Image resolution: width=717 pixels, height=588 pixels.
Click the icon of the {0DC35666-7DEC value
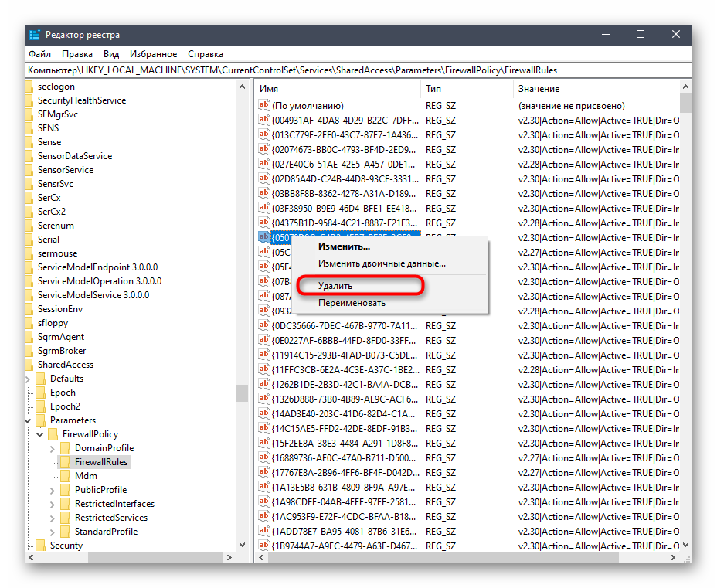263,326
